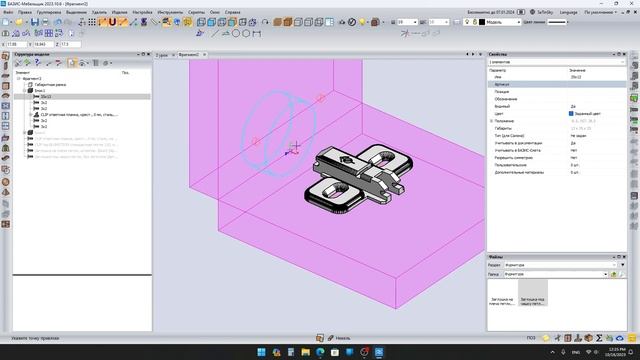The width and height of the screenshot is (640, 360).
Task: Open the Модель layer dropdown
Action: (x=519, y=22)
